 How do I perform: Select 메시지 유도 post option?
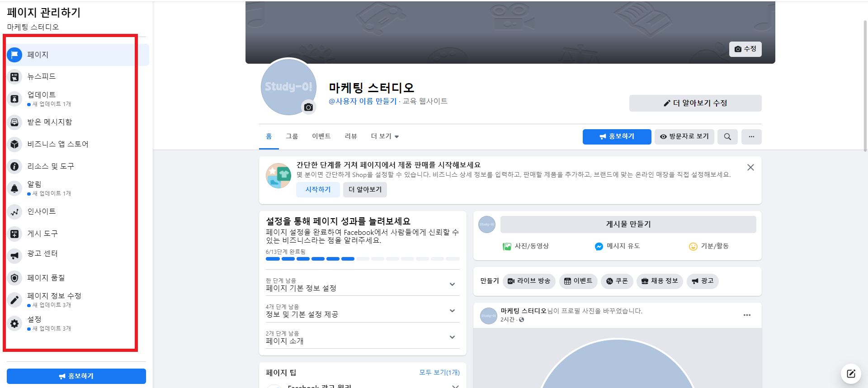618,246
